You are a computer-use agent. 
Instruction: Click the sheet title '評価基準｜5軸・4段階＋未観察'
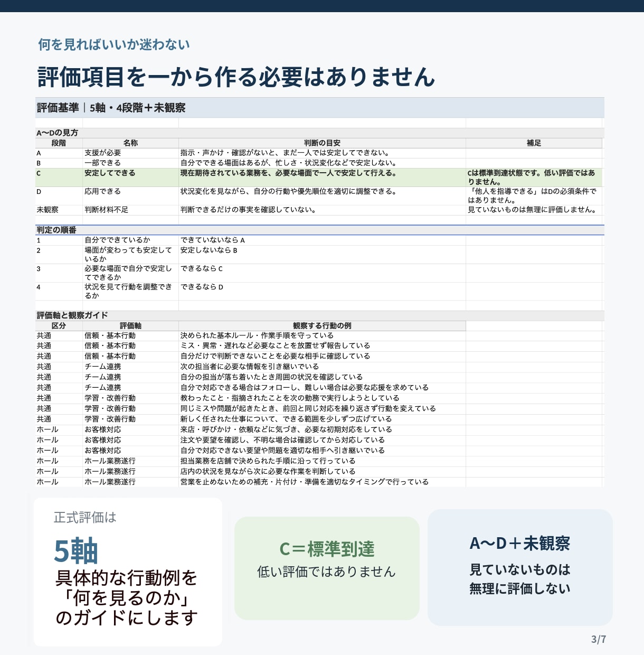click(x=111, y=108)
